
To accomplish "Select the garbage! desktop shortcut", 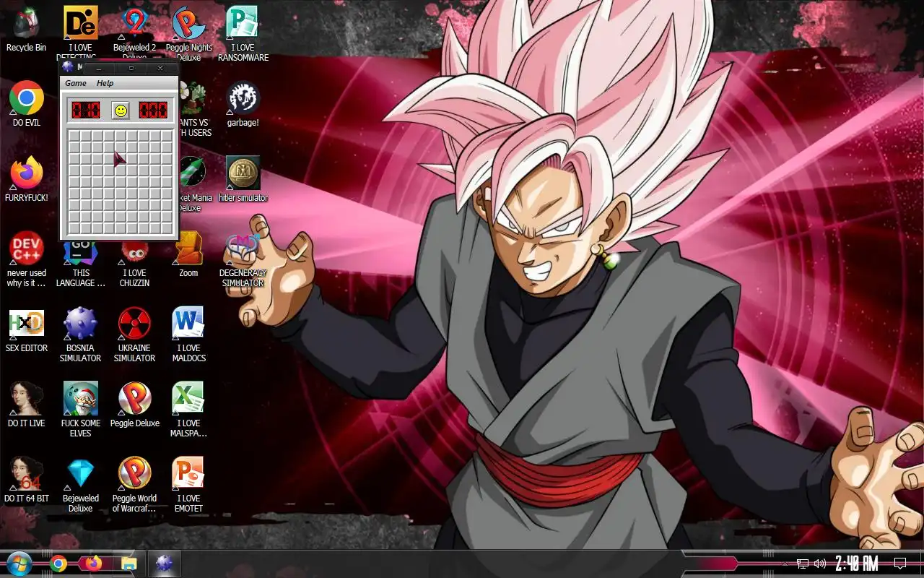I will pyautogui.click(x=243, y=104).
